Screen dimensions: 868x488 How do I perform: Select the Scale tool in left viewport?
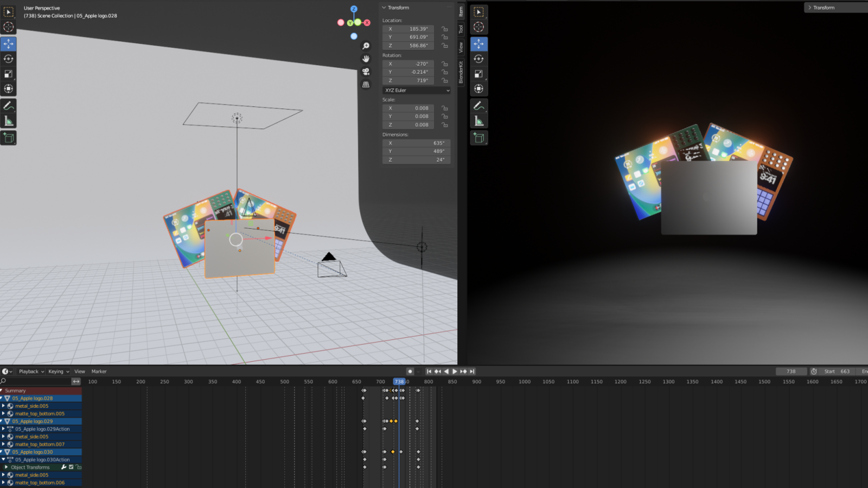tap(9, 74)
